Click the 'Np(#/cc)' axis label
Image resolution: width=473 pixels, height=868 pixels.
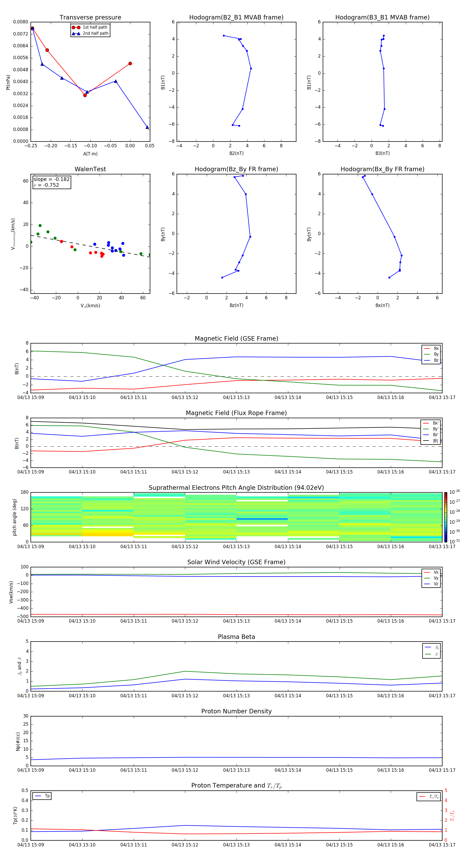[x=18, y=741]
